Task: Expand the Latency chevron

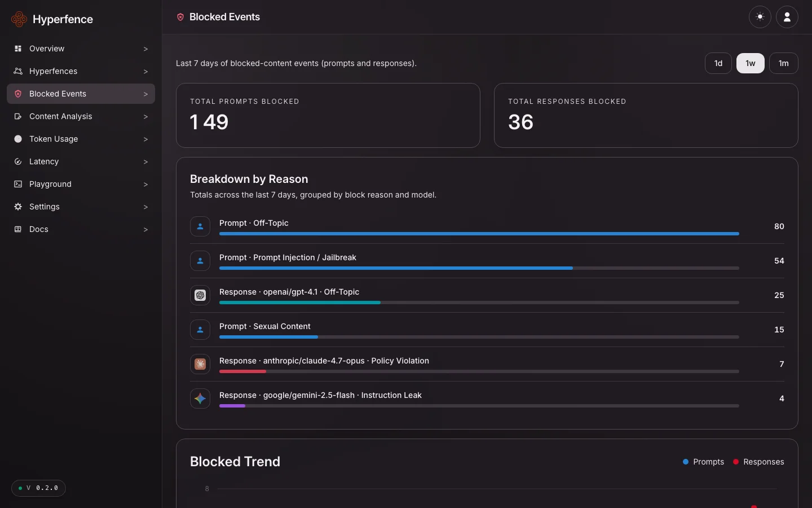Action: pos(145,162)
